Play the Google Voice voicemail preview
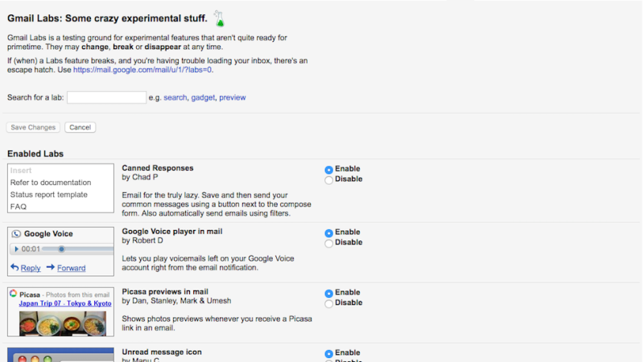The image size is (644, 362). click(x=16, y=249)
